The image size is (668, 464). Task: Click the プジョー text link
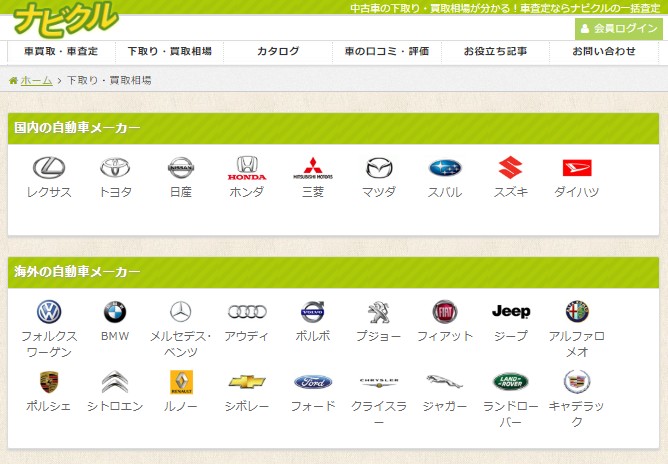pyautogui.click(x=379, y=336)
